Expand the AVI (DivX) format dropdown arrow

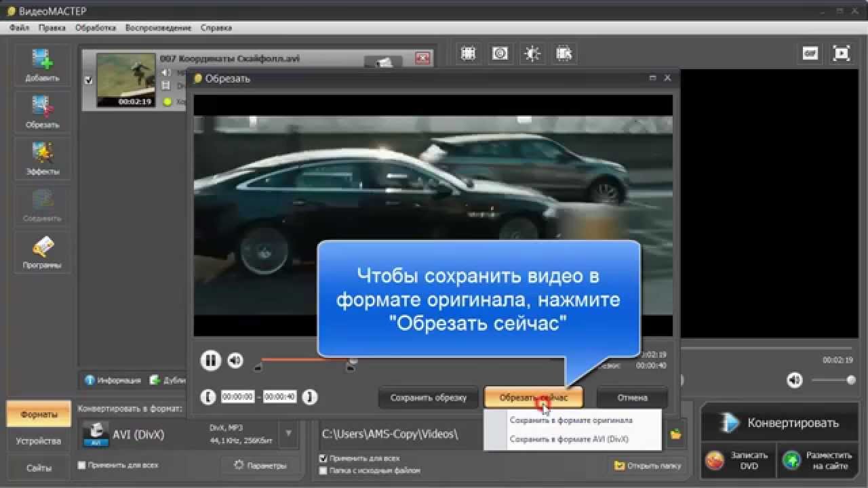(x=288, y=434)
